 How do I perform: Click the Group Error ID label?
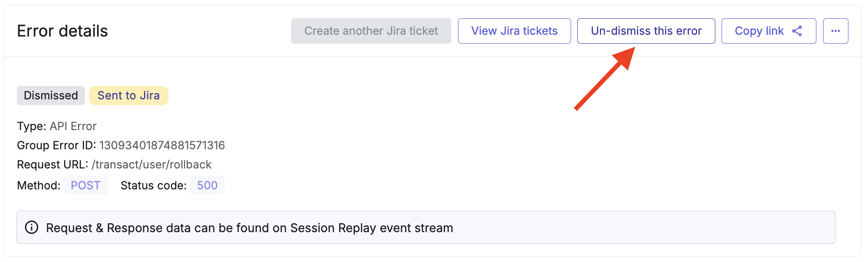coord(57,145)
